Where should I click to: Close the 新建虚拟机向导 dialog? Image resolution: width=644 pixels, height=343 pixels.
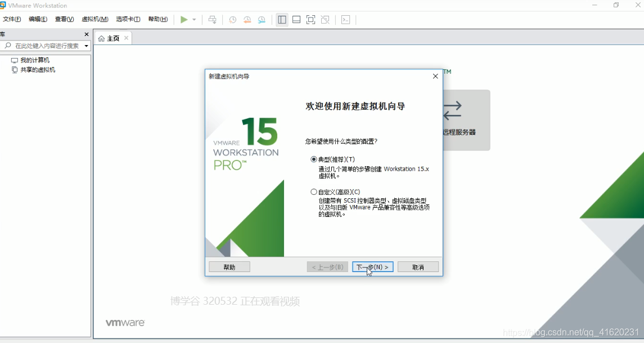click(435, 76)
